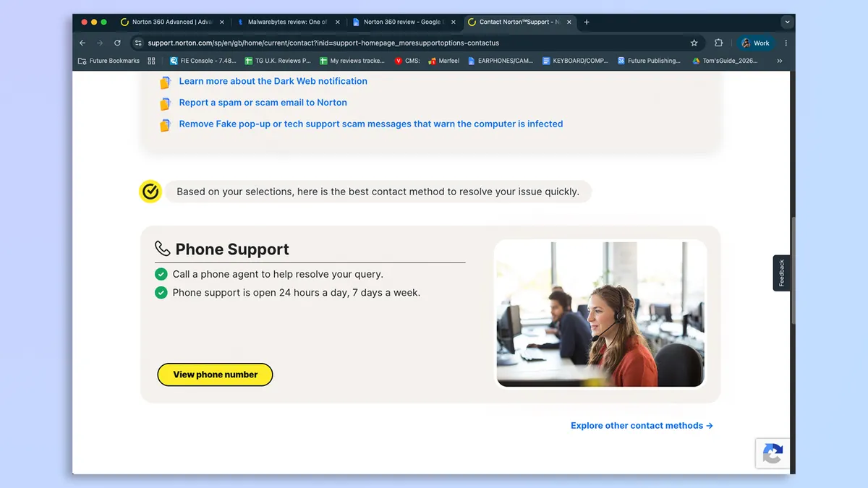This screenshot has width=868, height=488.
Task: Open the Marfeel bookmark
Action: pos(443,61)
